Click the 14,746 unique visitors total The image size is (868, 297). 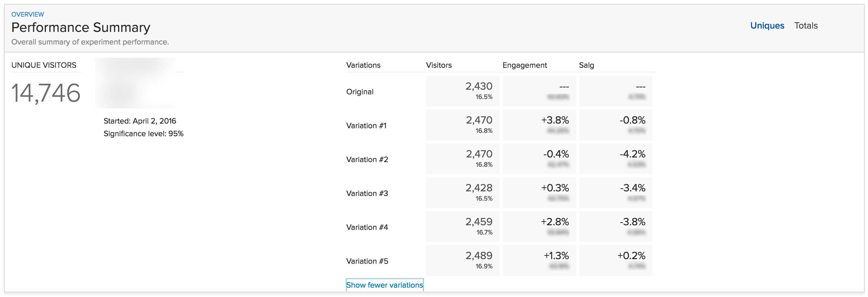[46, 93]
